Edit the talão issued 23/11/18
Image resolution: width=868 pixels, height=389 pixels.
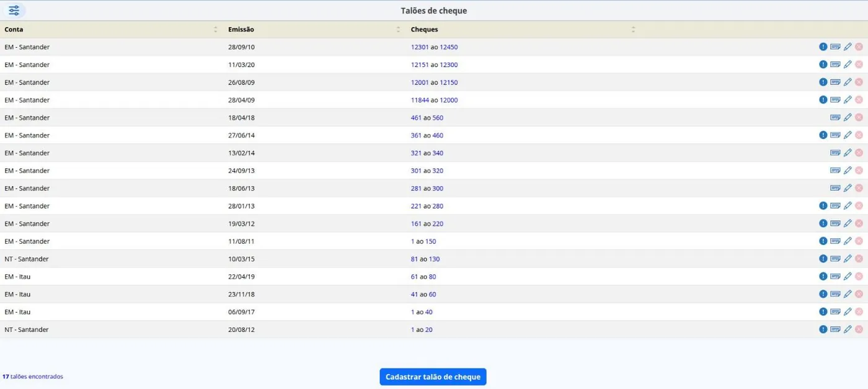(848, 294)
